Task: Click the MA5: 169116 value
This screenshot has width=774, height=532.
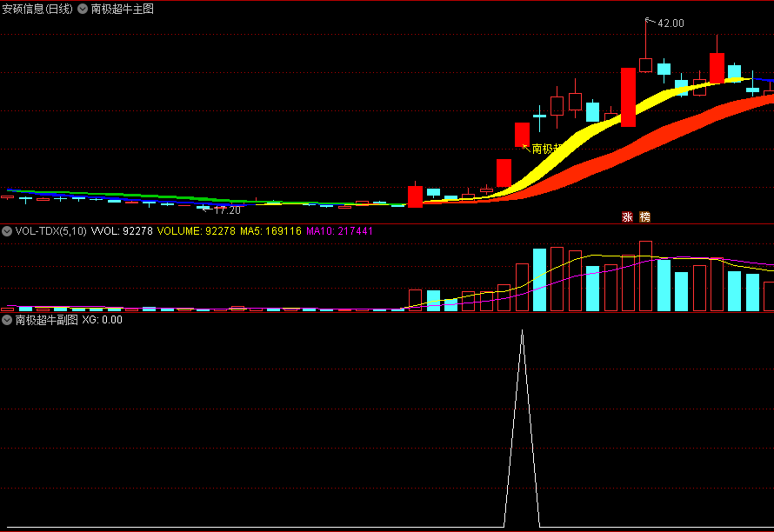Action: pos(270,231)
